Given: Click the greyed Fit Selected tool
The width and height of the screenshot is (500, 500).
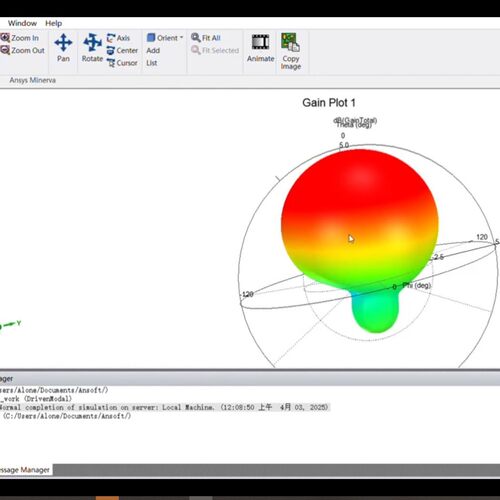Looking at the screenshot, I should pyautogui.click(x=215, y=50).
